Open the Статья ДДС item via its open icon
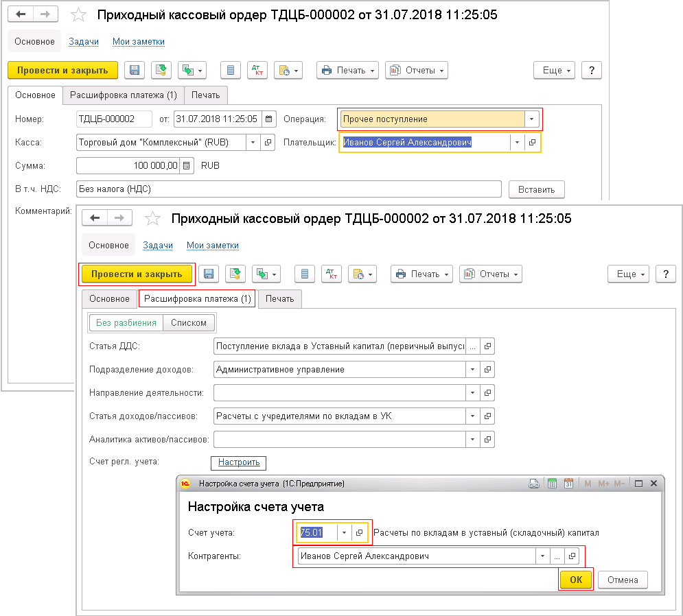 pos(487,346)
